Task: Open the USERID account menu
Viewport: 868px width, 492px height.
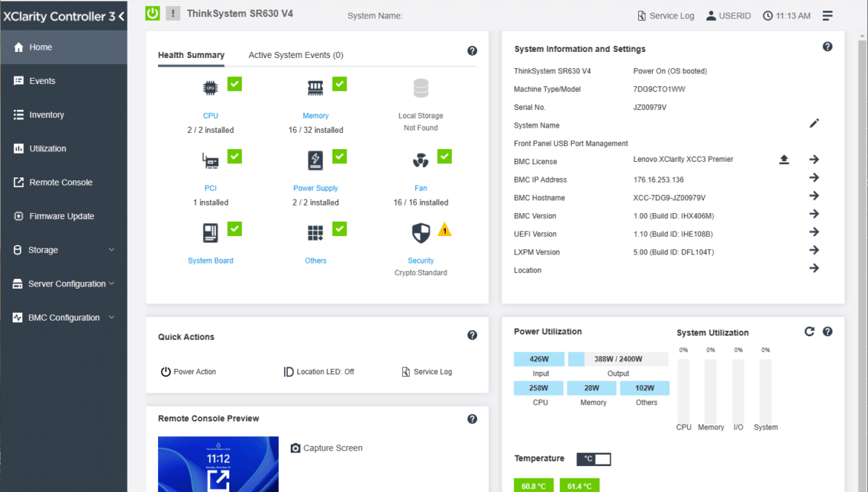Action: tap(728, 16)
